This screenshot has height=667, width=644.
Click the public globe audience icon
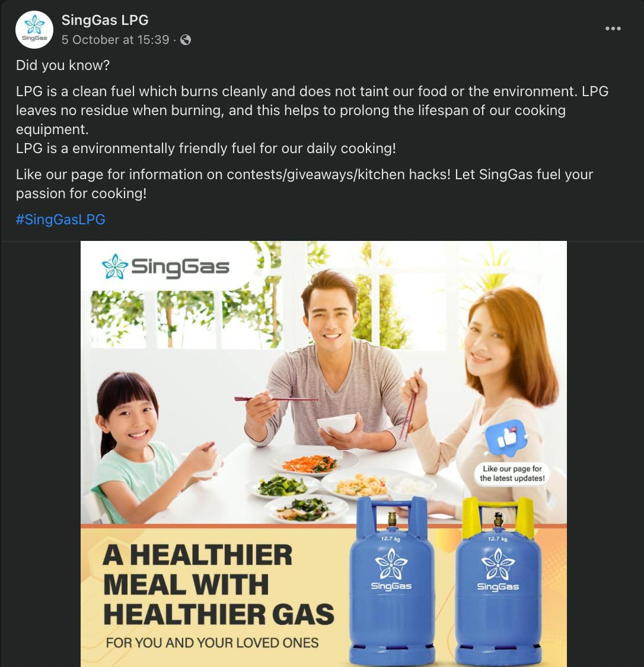click(x=186, y=40)
